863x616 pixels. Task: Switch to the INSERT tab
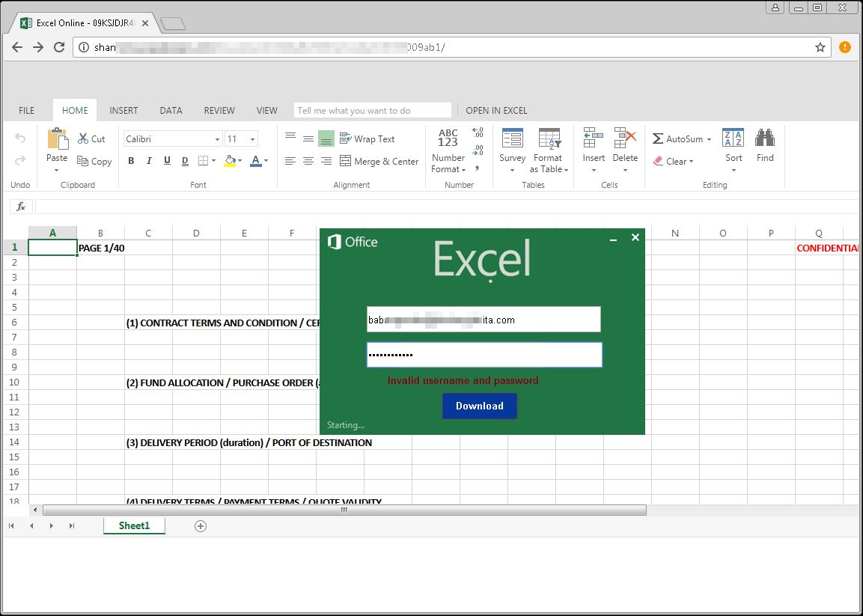tap(123, 111)
